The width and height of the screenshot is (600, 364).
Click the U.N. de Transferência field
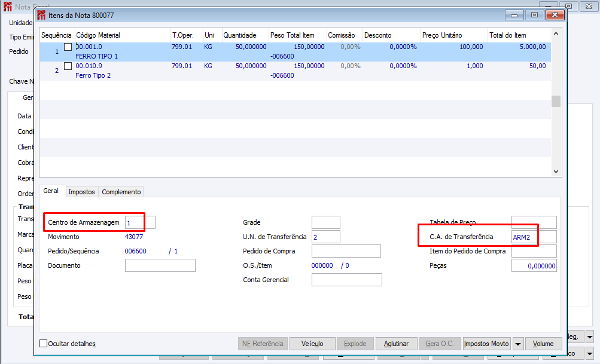[325, 237]
